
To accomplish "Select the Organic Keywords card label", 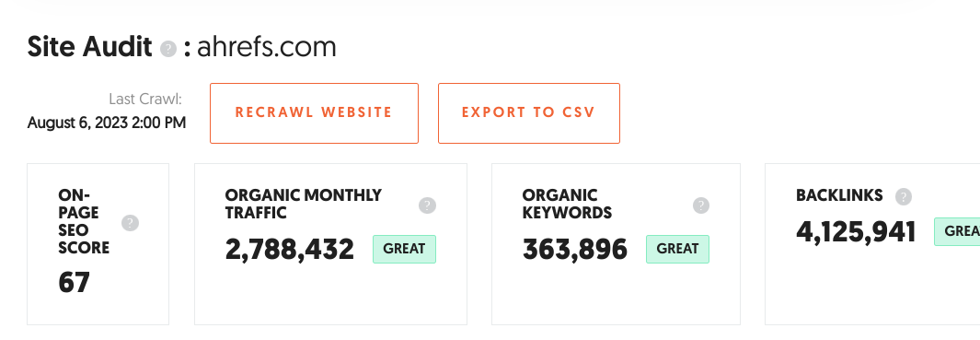I will [x=567, y=205].
